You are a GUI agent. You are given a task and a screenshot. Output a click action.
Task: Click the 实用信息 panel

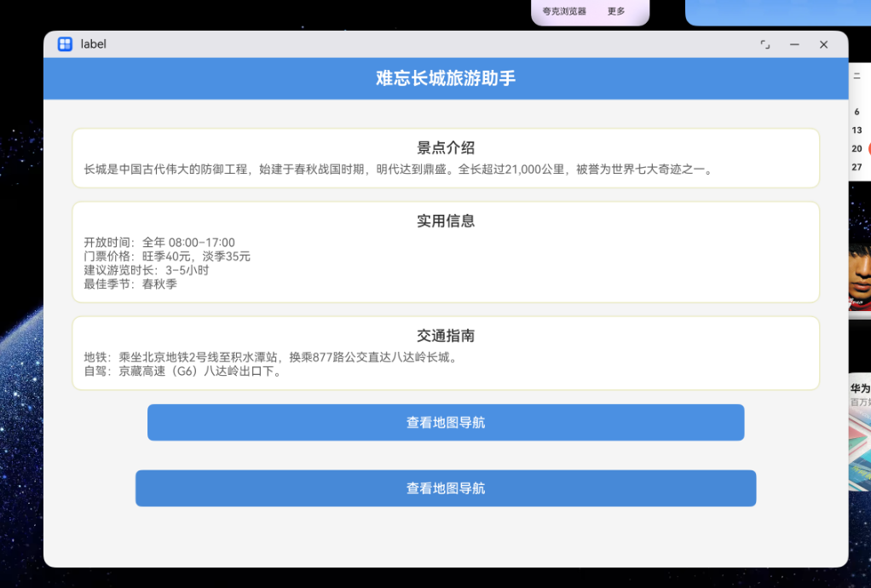[445, 252]
